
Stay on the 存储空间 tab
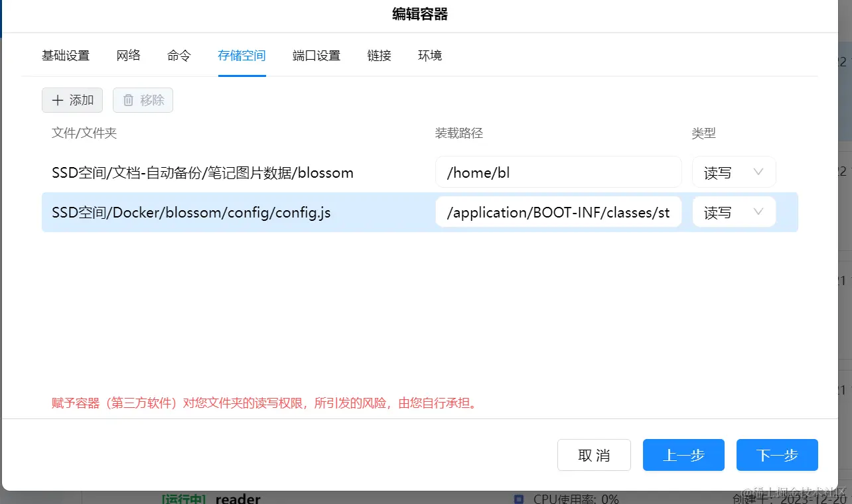[242, 56]
